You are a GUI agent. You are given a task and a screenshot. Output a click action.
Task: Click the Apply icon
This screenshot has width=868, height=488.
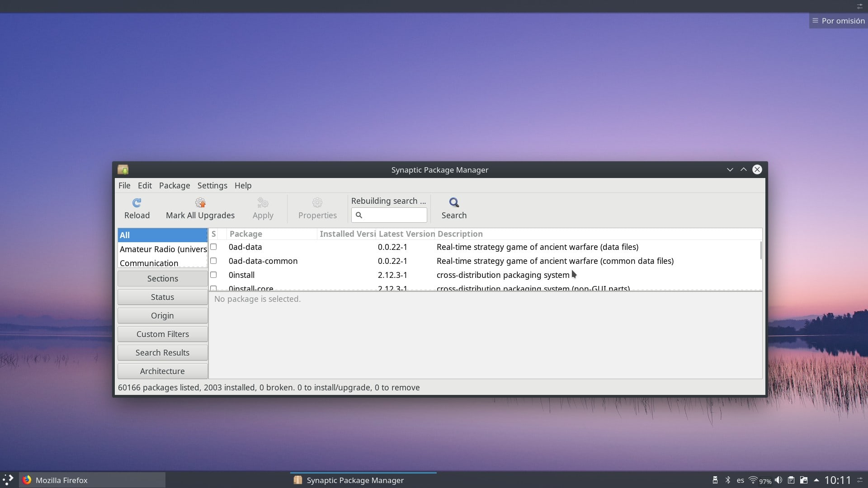tap(263, 208)
